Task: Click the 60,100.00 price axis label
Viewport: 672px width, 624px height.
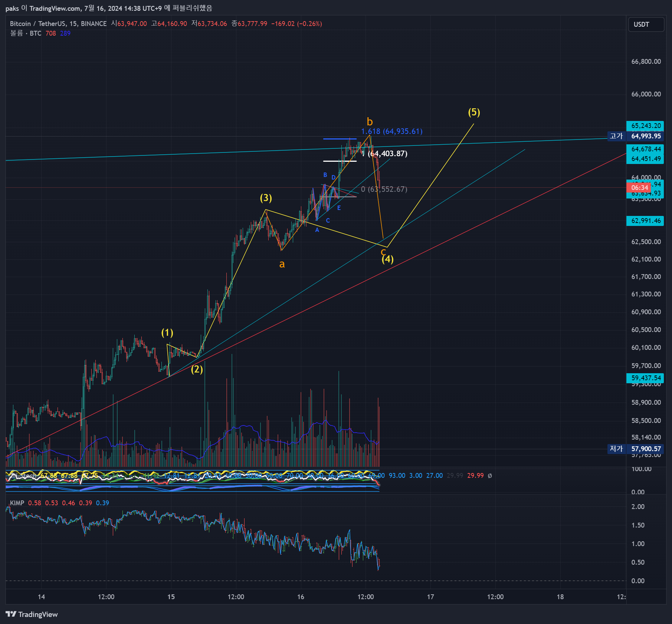Action: tap(646, 348)
